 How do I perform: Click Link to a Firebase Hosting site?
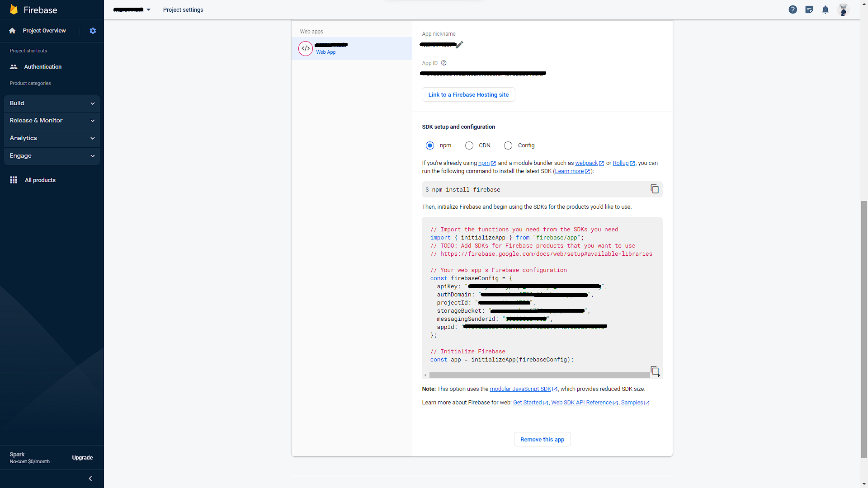click(468, 94)
